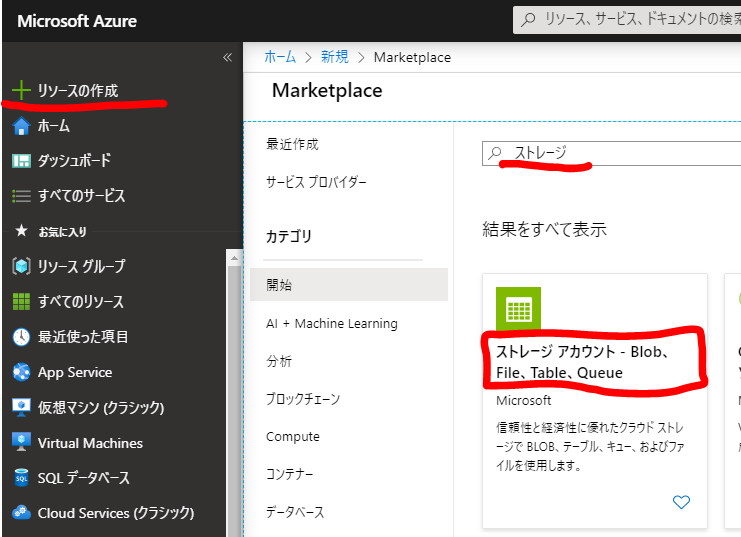
Task: Click the SQL データベース cylinder icon
Action: pos(21,477)
